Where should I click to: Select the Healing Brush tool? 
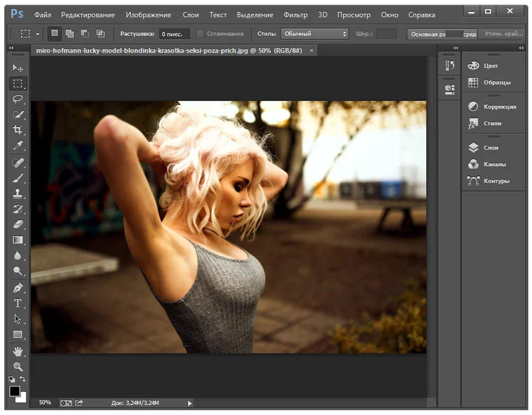pos(18,163)
